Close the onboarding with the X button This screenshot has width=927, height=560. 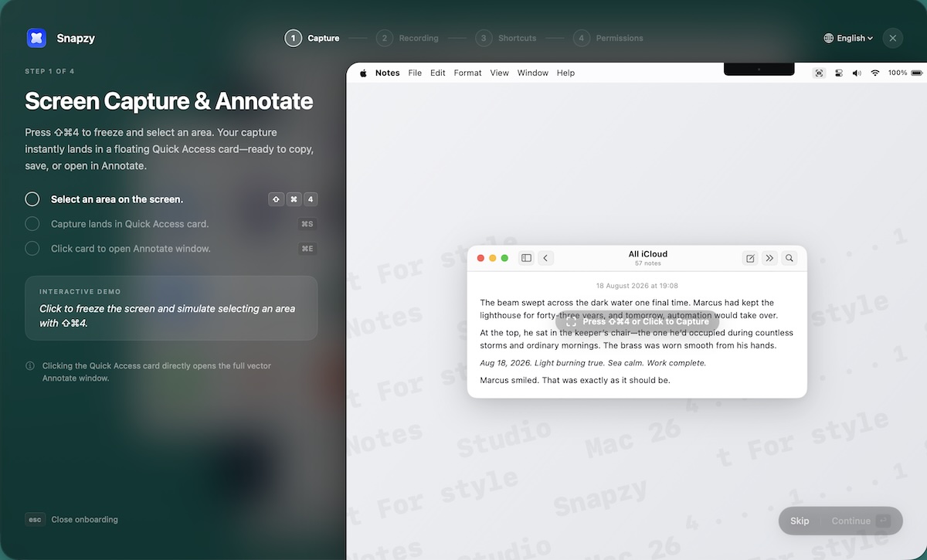tap(893, 38)
